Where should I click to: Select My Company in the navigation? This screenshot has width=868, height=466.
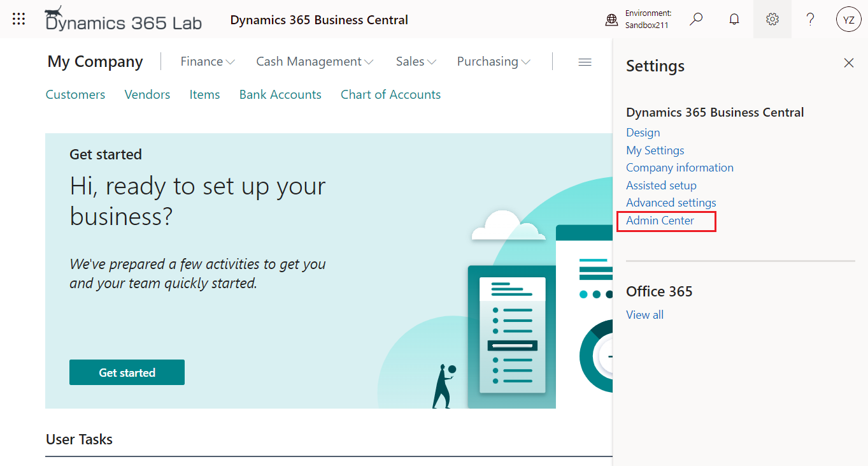click(x=95, y=61)
